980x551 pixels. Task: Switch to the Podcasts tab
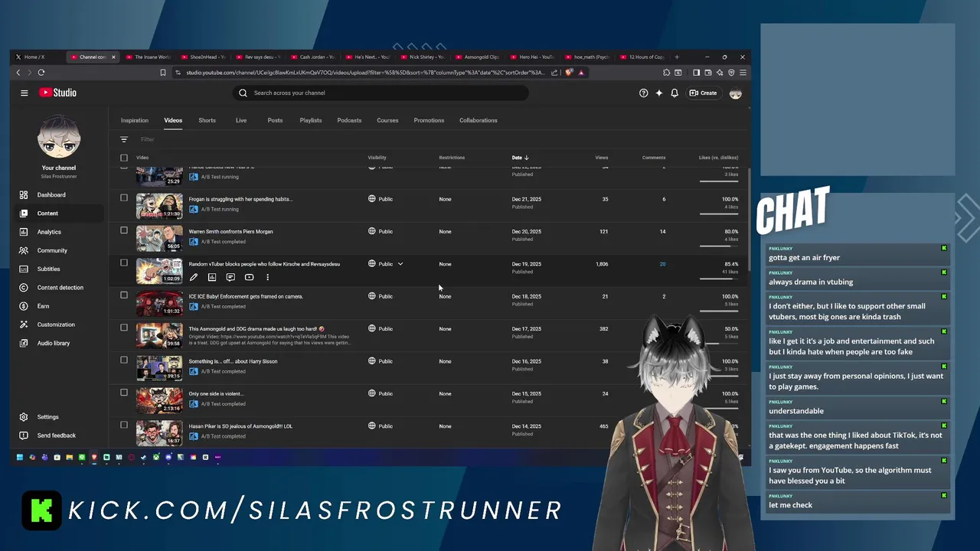click(x=349, y=120)
